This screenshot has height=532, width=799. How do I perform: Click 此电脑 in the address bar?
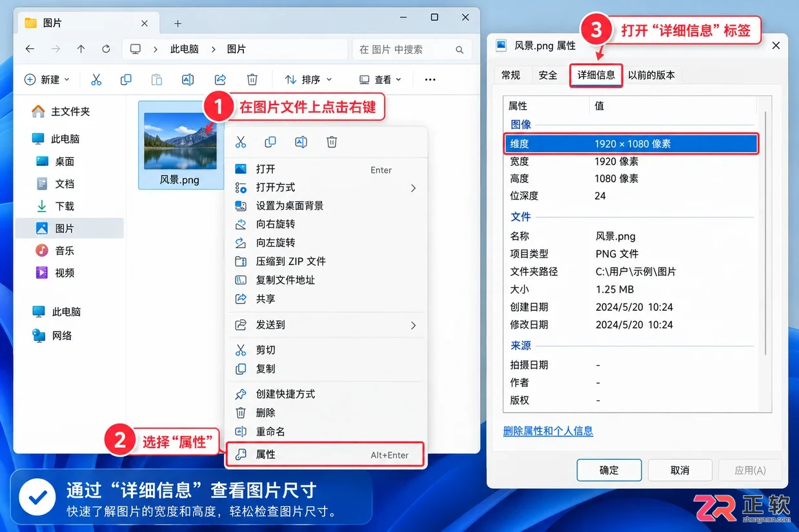pyautogui.click(x=184, y=49)
